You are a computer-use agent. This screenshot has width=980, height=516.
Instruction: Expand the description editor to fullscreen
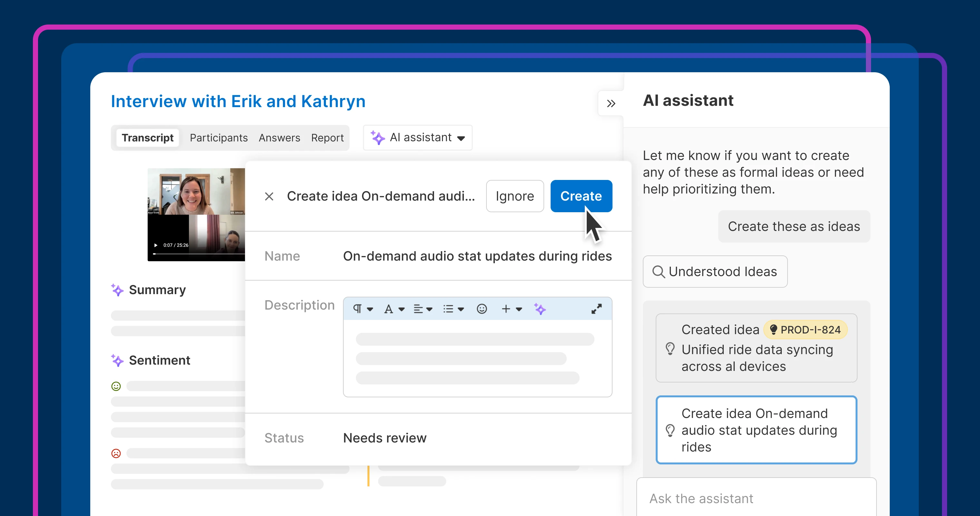coord(596,309)
